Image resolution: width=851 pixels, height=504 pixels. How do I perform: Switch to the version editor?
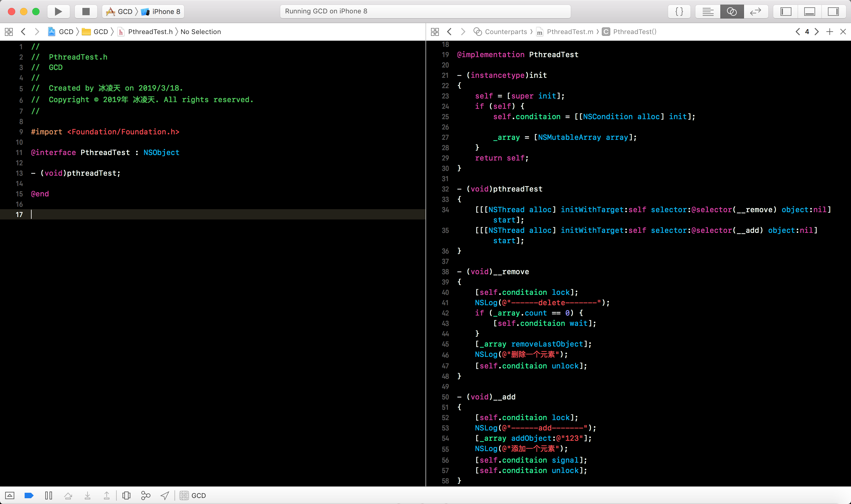pyautogui.click(x=756, y=12)
